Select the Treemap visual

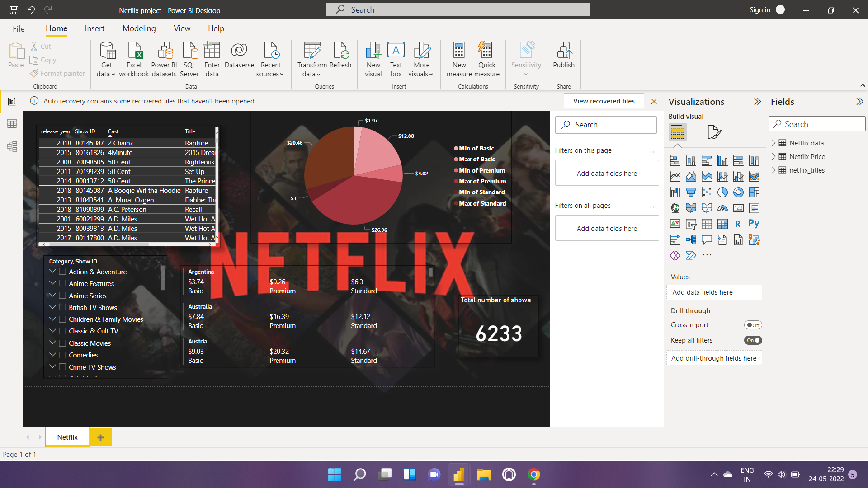(x=755, y=192)
